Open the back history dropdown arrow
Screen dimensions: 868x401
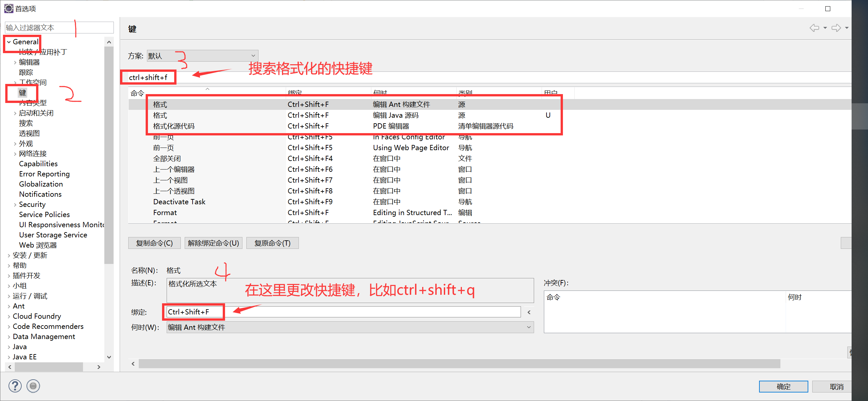point(825,28)
